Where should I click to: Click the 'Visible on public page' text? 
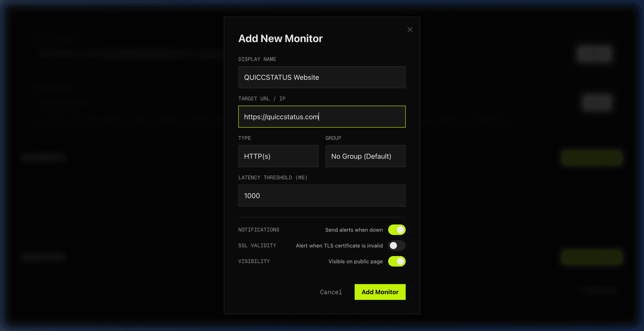355,262
